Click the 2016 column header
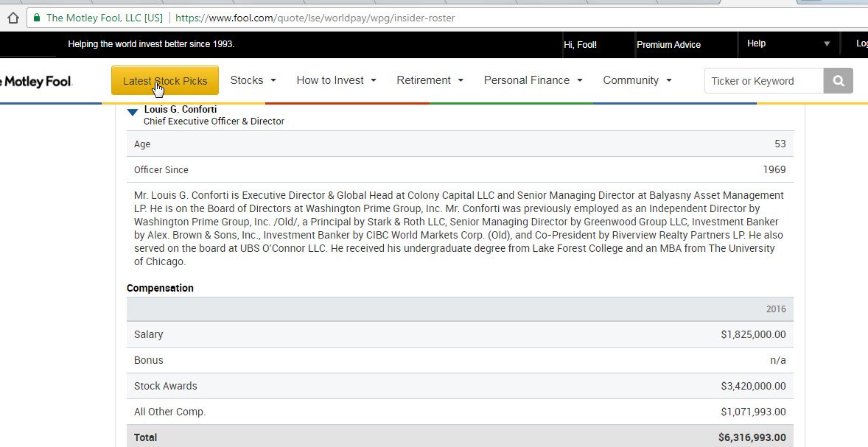This screenshot has height=447, width=868. pyautogui.click(x=776, y=309)
